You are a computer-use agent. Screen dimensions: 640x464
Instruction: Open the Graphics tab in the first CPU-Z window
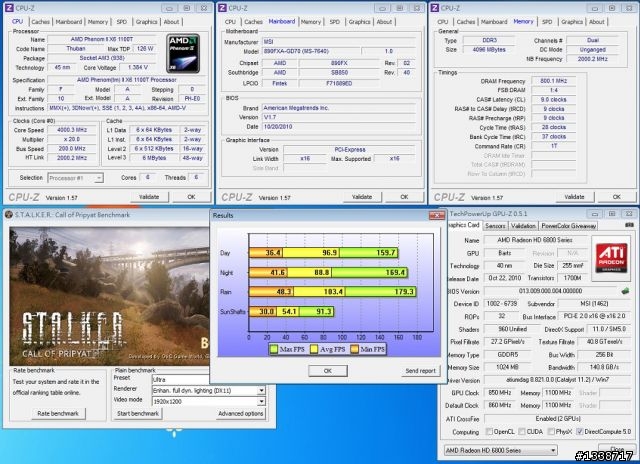click(147, 22)
